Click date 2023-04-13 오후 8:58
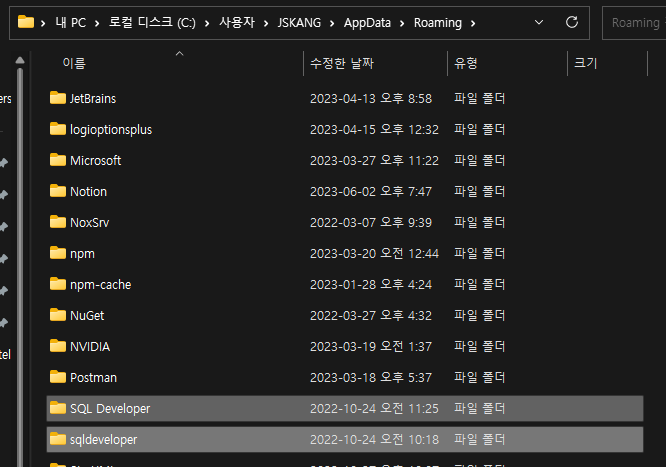 coord(371,99)
